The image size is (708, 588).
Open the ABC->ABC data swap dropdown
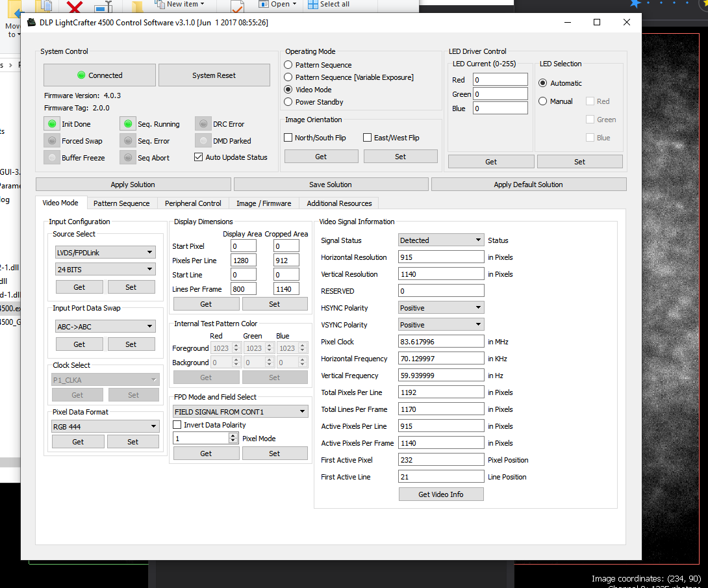pos(105,326)
